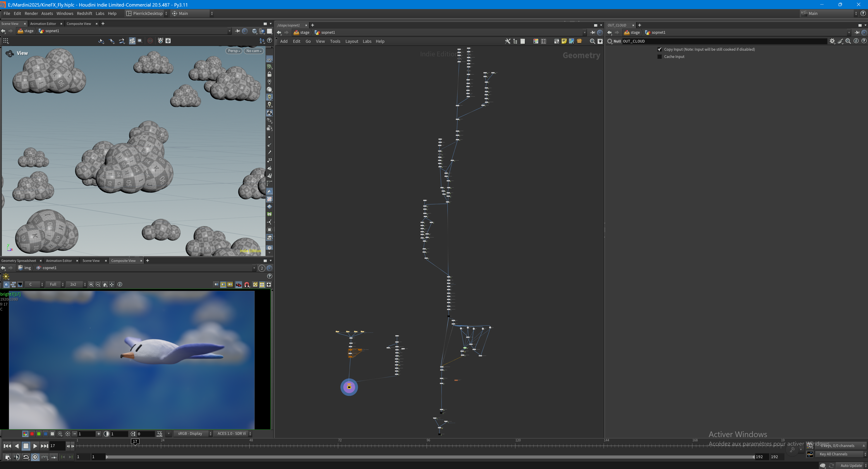The width and height of the screenshot is (868, 469).
Task: Click the audio speaker icon in playbar
Action: [x=17, y=457]
